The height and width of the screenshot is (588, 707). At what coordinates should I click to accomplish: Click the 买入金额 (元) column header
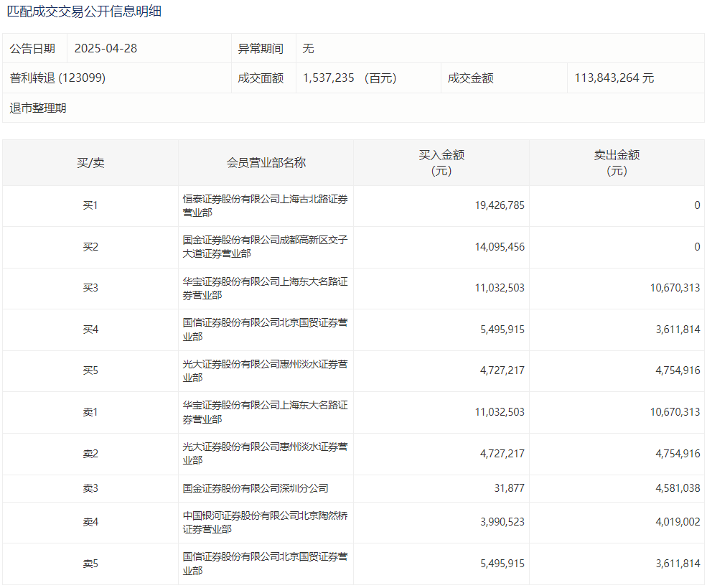(441, 163)
